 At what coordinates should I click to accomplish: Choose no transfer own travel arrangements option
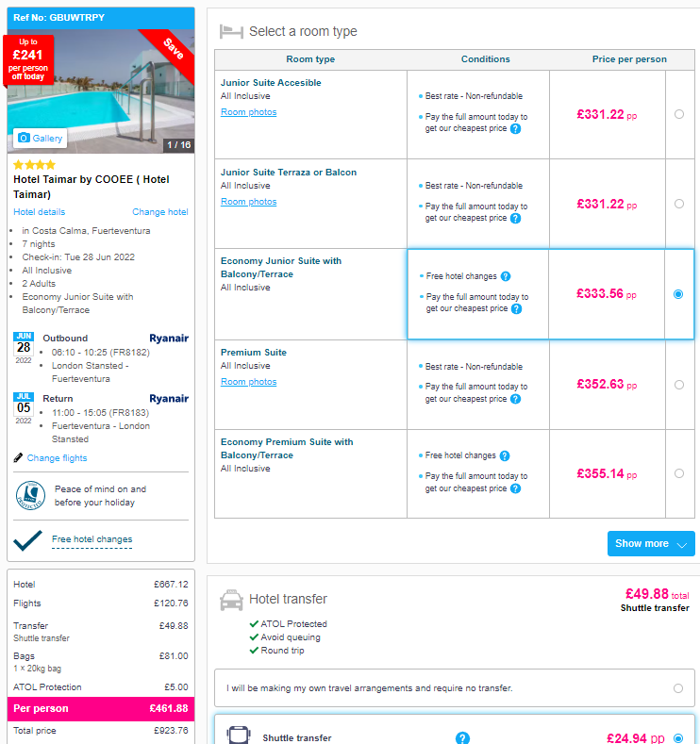(678, 688)
